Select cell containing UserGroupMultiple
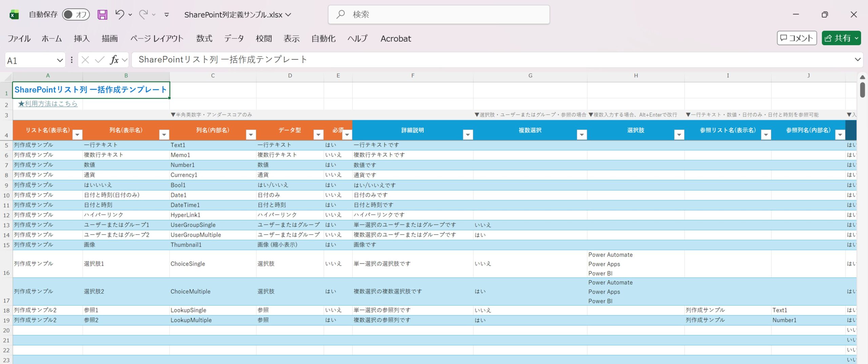 pyautogui.click(x=213, y=235)
